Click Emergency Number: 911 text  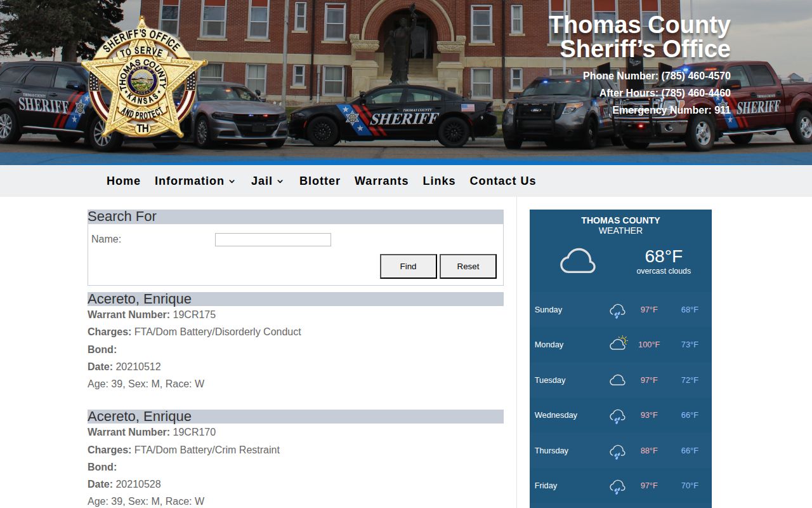point(671,110)
